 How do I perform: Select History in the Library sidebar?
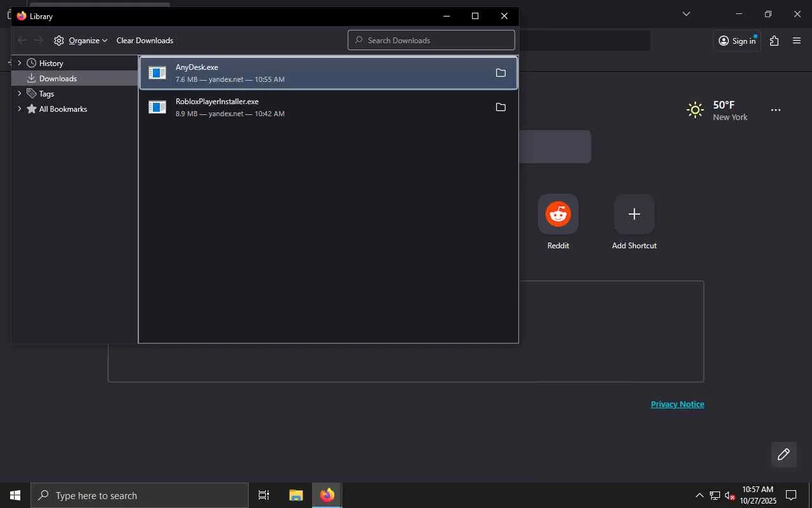51,63
